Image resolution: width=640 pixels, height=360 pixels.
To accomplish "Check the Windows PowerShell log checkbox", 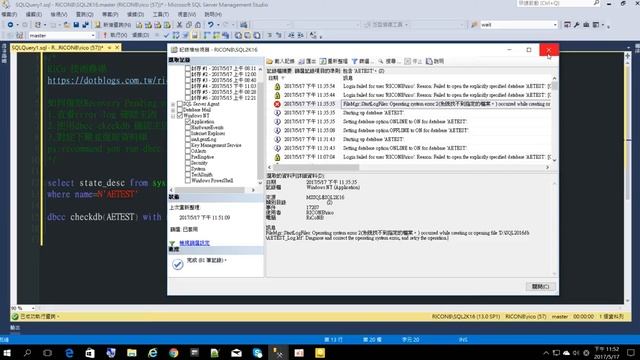I will (188, 180).
